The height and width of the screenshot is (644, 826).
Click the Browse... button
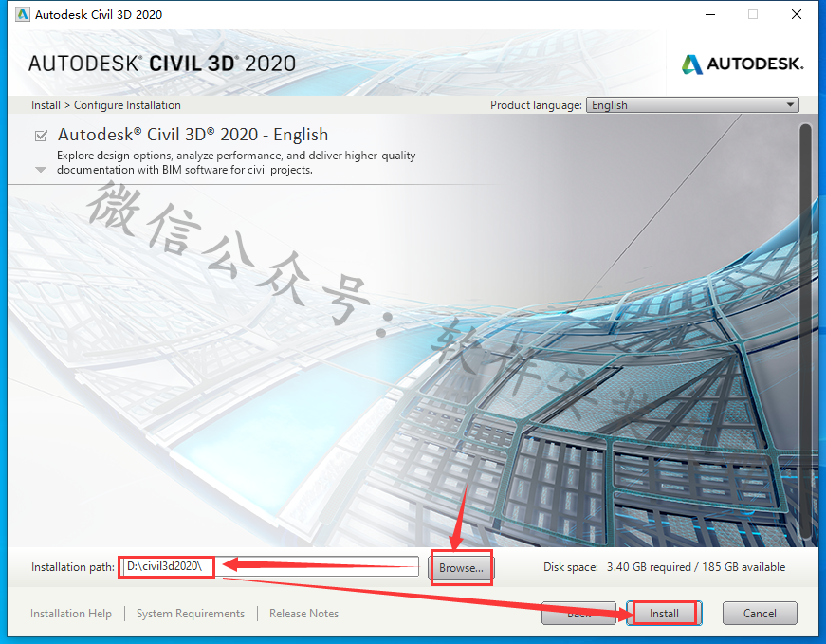462,567
